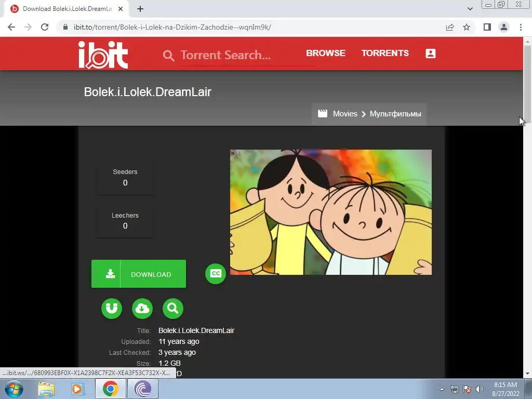
Task: Click the '11 years ago' uploaded value
Action: 179,341
